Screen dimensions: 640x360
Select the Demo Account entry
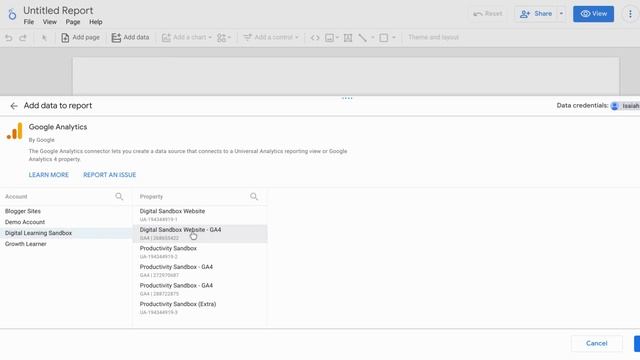click(x=65, y=222)
